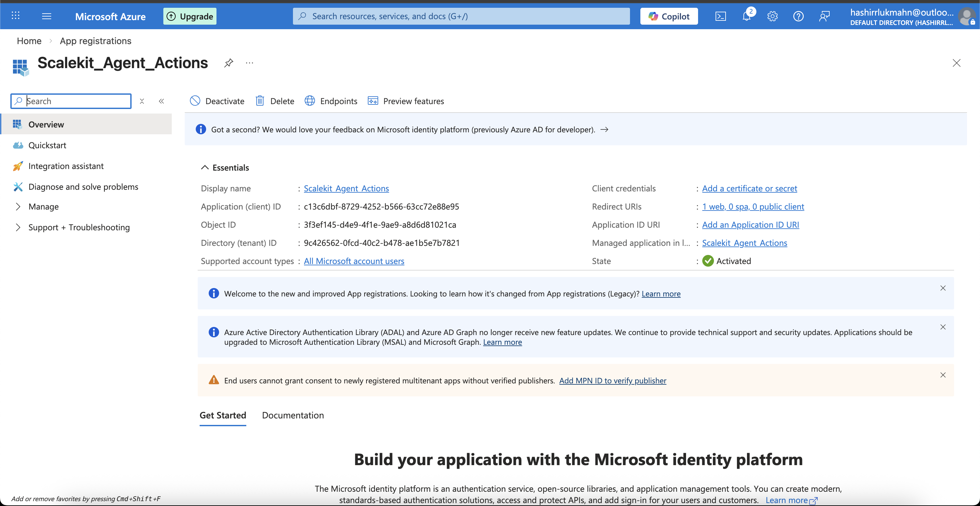Open the help and support menu
Viewport: 980px width, 506px height.
[x=798, y=16]
